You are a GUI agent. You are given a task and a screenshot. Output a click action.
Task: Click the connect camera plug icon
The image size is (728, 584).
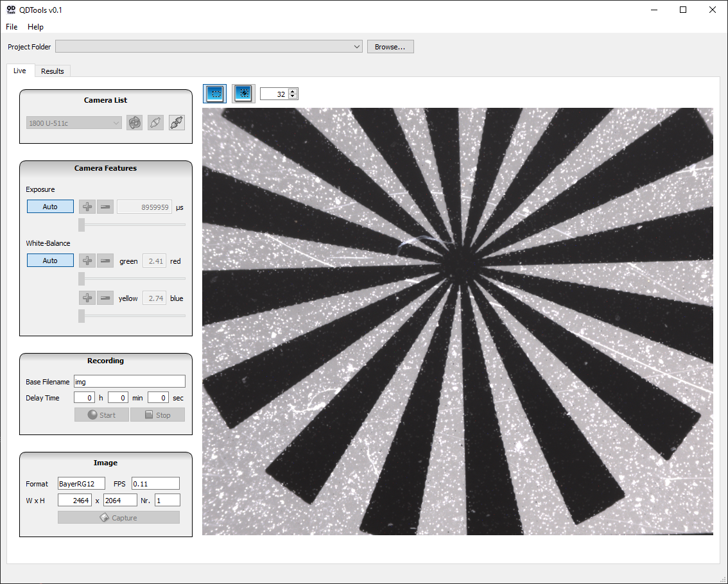tap(155, 123)
